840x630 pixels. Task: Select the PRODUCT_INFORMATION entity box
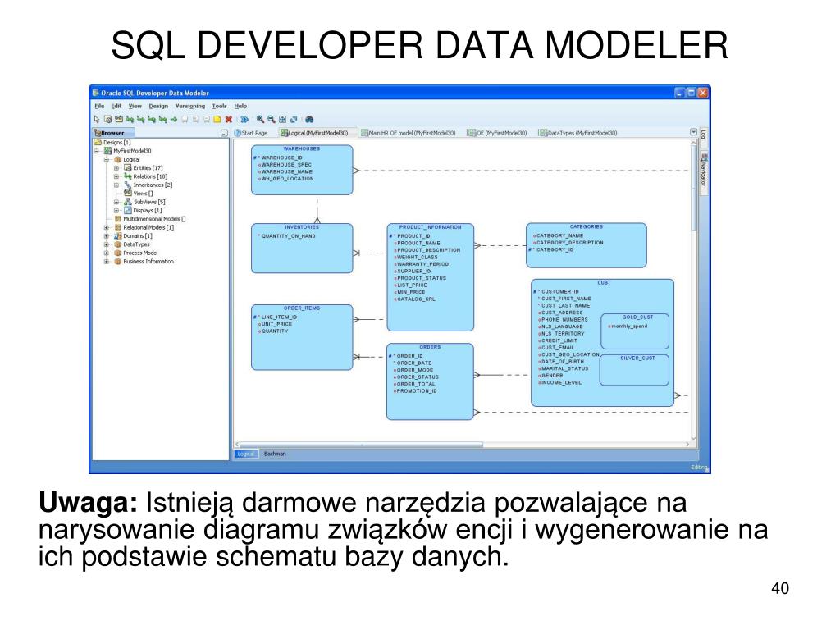430,277
